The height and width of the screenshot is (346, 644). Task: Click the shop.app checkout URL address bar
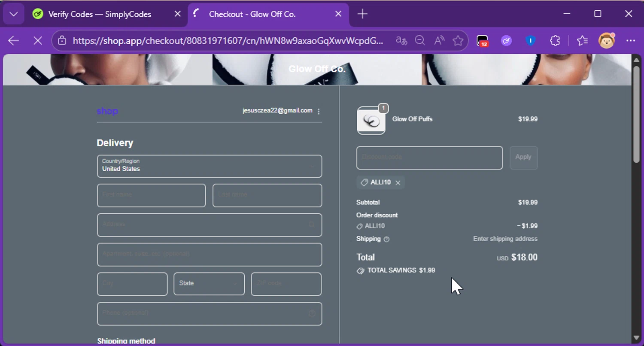click(228, 41)
